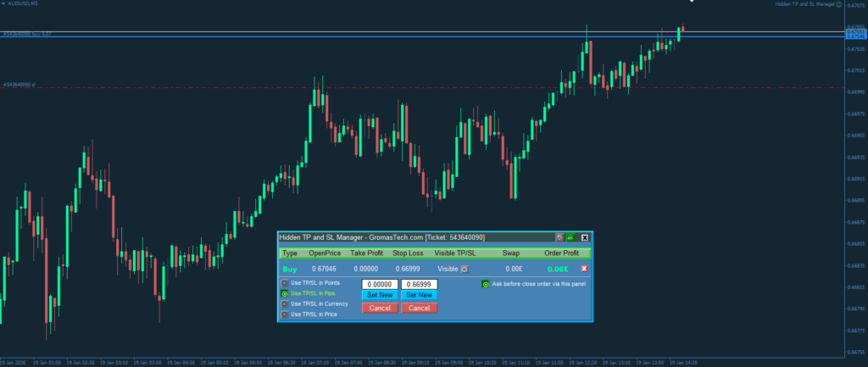Viewport: 868px width, 367px height.
Task: Click Cancel under the take profit Set New
Action: [380, 308]
